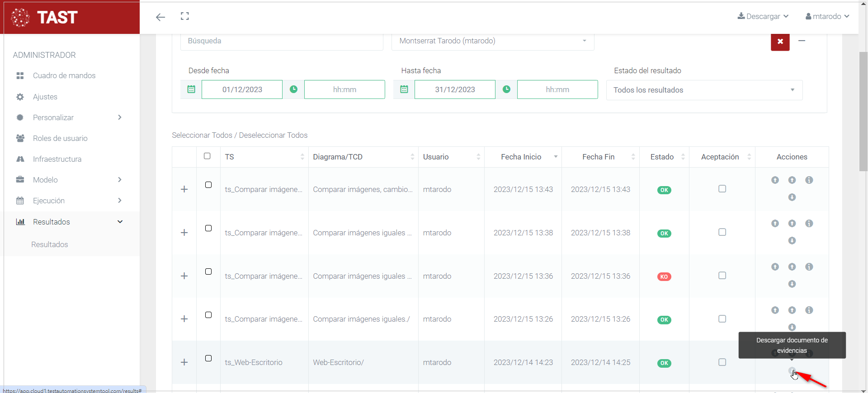868x393 pixels.
Task: Open the Descargar dropdown menu
Action: (x=763, y=16)
